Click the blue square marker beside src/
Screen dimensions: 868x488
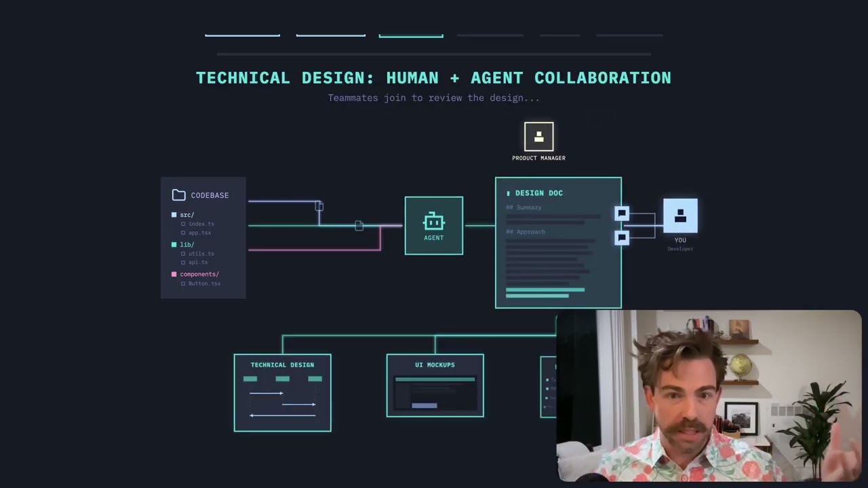pyautogui.click(x=174, y=215)
